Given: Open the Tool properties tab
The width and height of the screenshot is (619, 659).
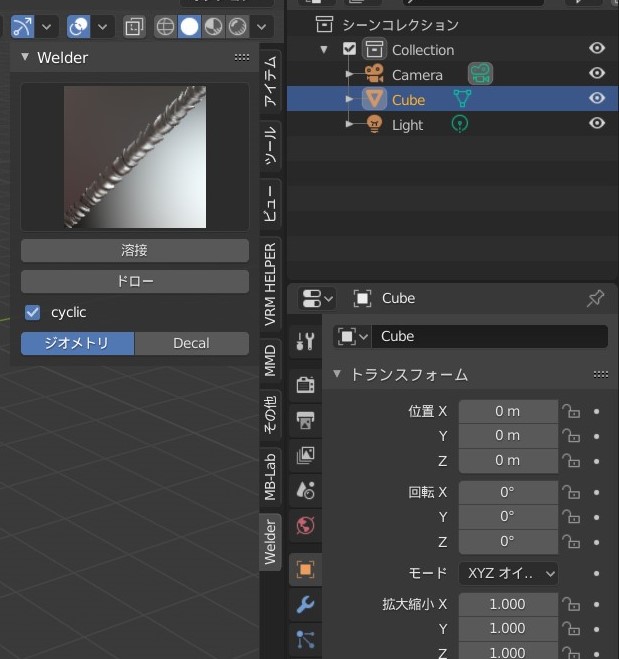Looking at the screenshot, I should (x=306, y=341).
